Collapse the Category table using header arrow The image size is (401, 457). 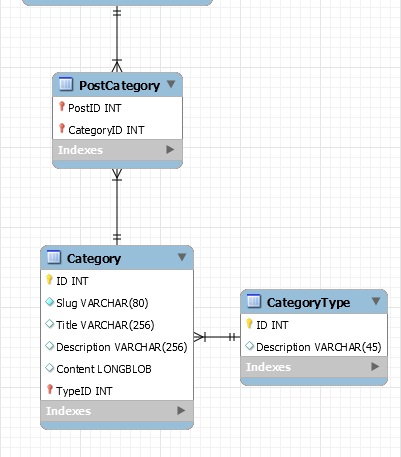point(182,257)
